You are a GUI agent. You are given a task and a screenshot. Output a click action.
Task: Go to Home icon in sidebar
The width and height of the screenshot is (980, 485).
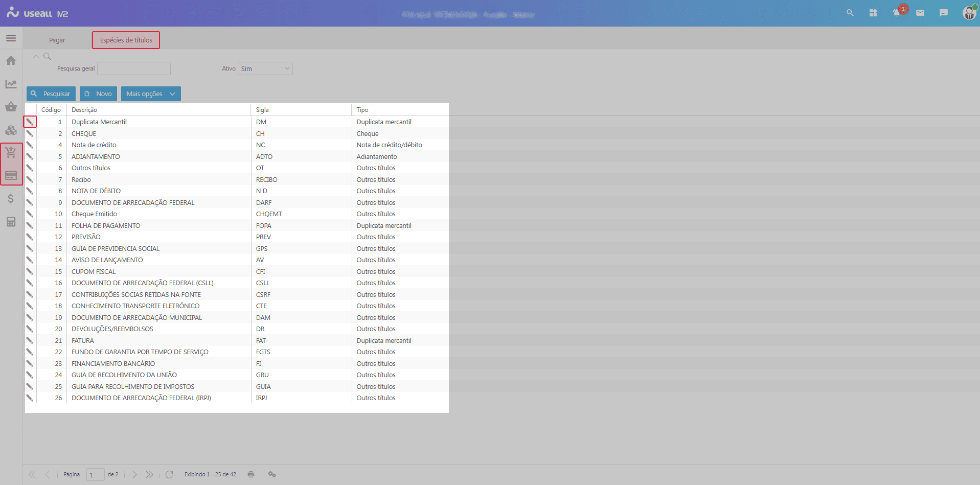(x=11, y=61)
